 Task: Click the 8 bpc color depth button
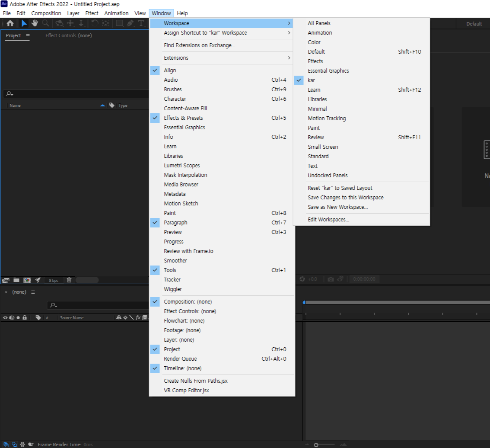[54, 280]
